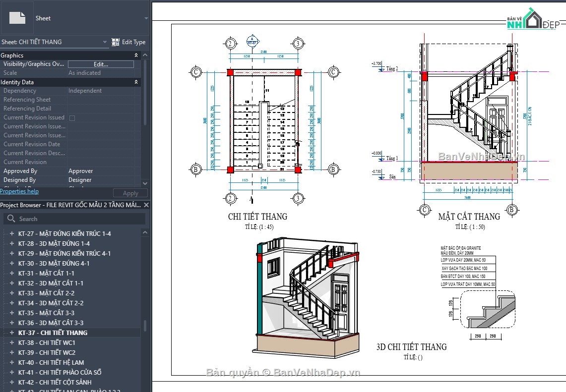Image resolution: width=566 pixels, height=392 pixels.
Task: Expand KT-27 - MẶT ĐỨNG KIẾN TRÚC 1-4
Action: pyautogui.click(x=11, y=233)
